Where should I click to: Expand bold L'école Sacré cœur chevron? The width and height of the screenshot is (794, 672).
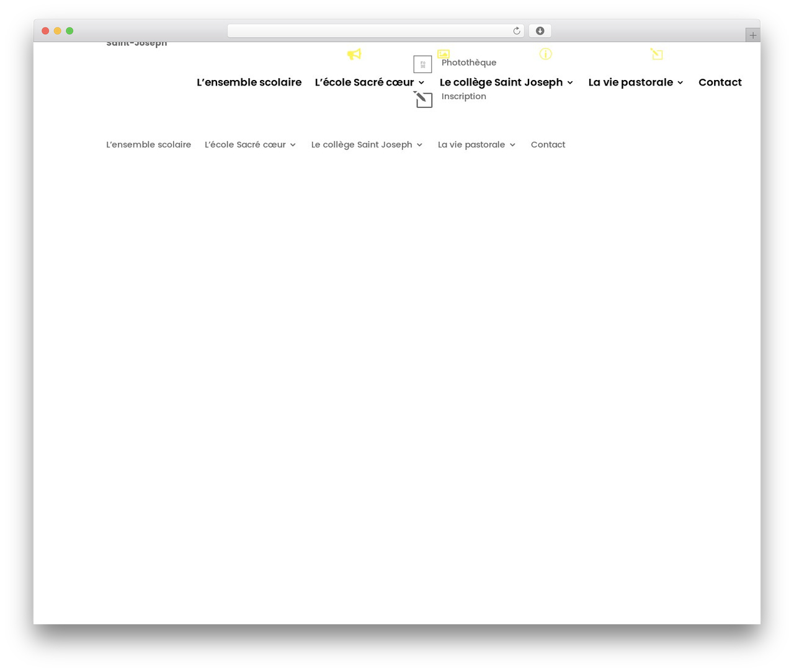tap(421, 82)
